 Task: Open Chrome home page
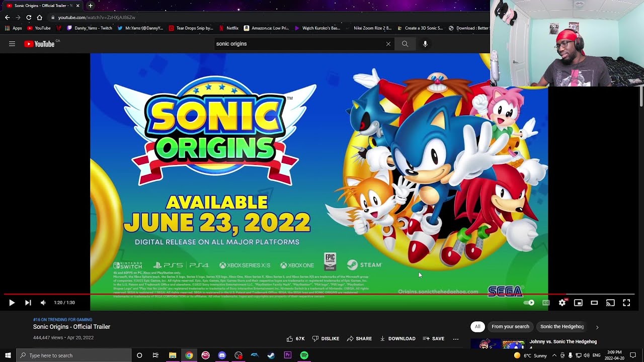point(40,17)
